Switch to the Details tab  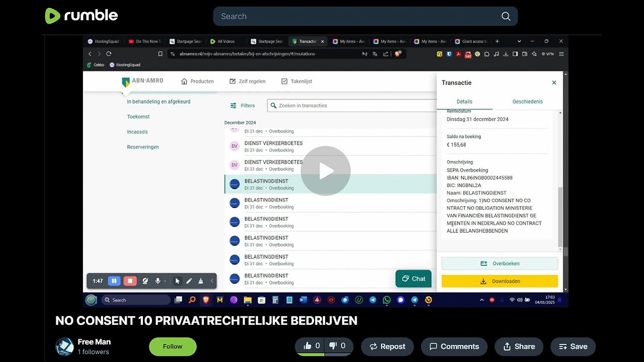tap(464, 102)
